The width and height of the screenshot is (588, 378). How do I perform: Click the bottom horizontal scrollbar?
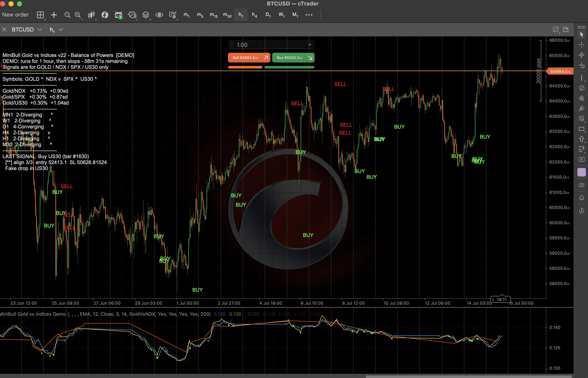(469, 376)
